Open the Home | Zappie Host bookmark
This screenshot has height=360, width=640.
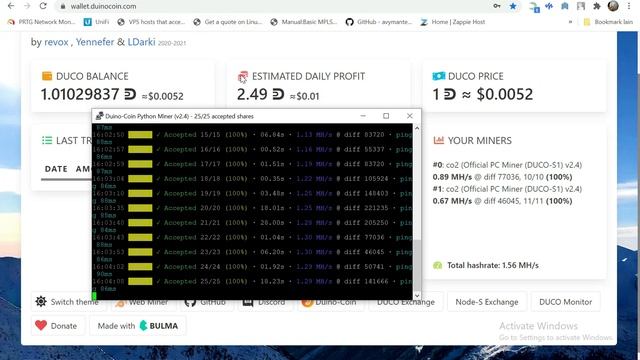[453, 22]
